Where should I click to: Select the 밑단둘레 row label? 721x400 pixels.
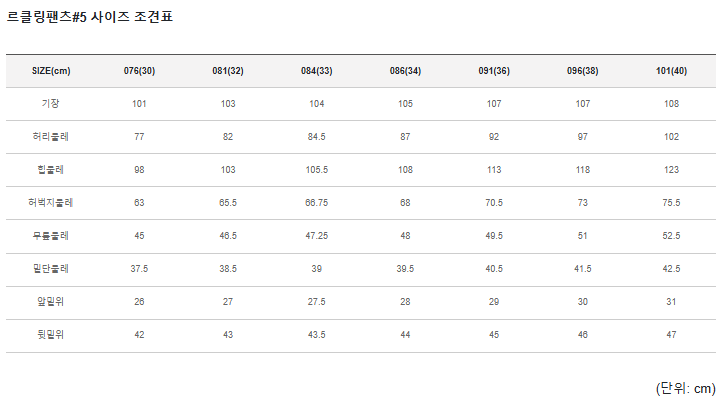point(51,269)
